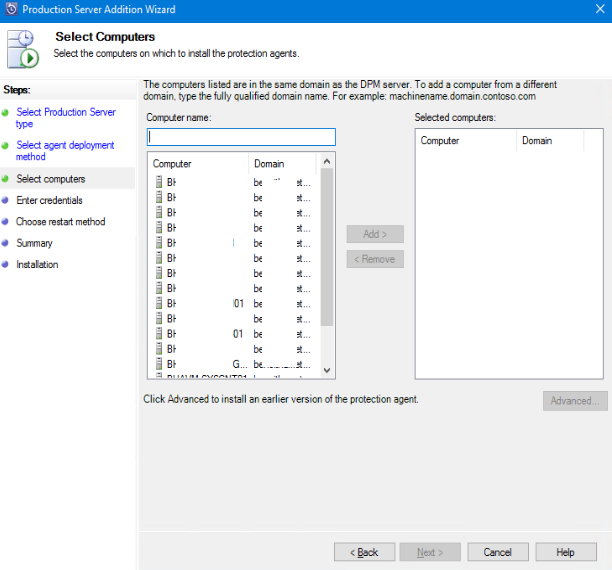Click the Production Server Addition Wizard title bar icon
Image resolution: width=612 pixels, height=570 pixels.
[10, 9]
